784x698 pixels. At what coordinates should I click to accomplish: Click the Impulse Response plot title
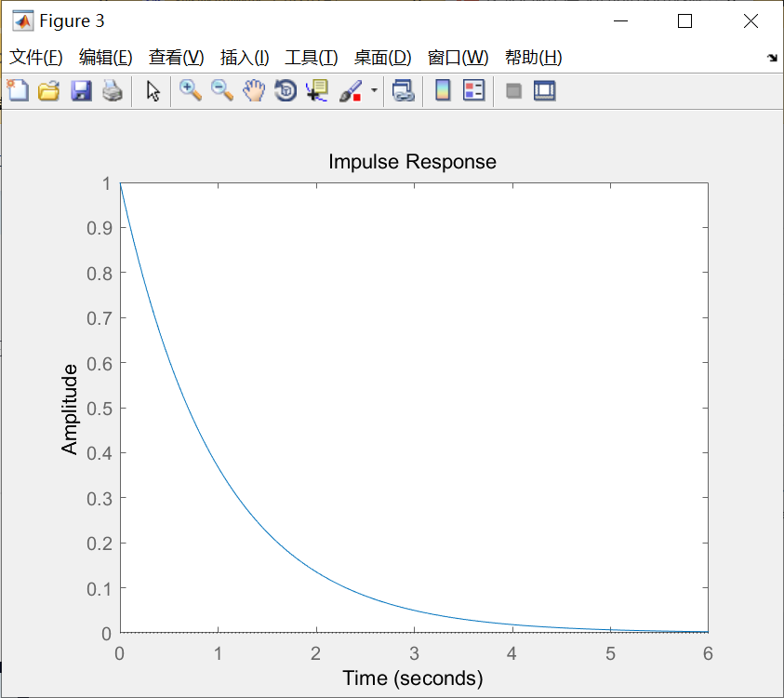click(412, 161)
